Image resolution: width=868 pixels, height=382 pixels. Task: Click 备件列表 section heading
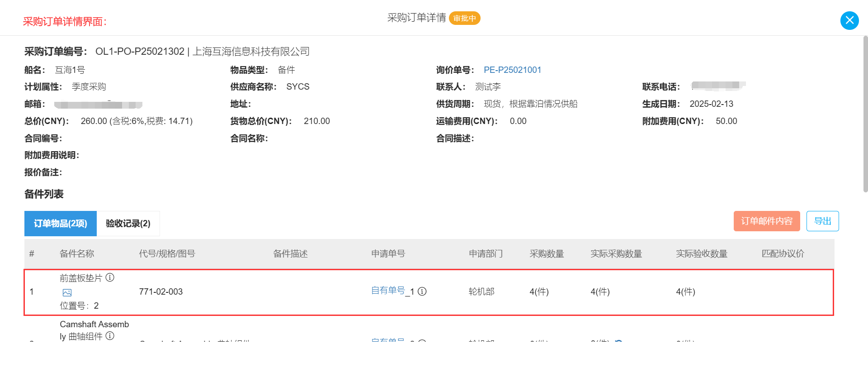coord(44,194)
